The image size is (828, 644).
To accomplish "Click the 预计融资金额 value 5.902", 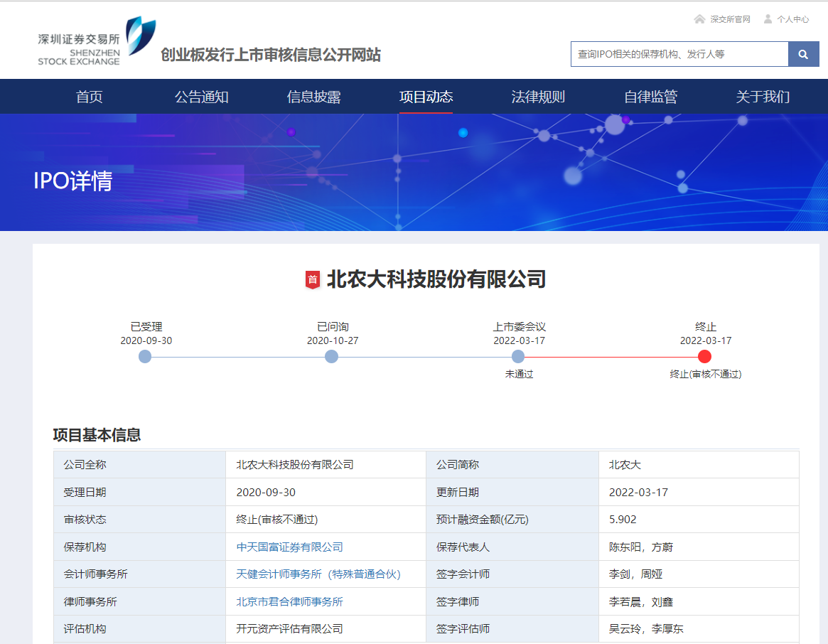I will coord(623,520).
